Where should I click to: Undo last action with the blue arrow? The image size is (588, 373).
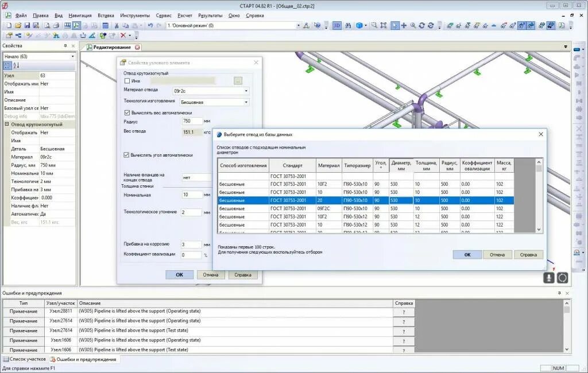[150, 25]
